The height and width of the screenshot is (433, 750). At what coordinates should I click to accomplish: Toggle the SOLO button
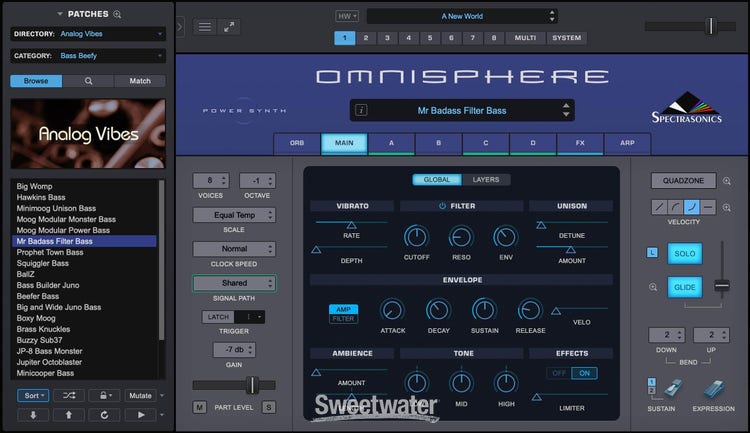[x=685, y=254]
